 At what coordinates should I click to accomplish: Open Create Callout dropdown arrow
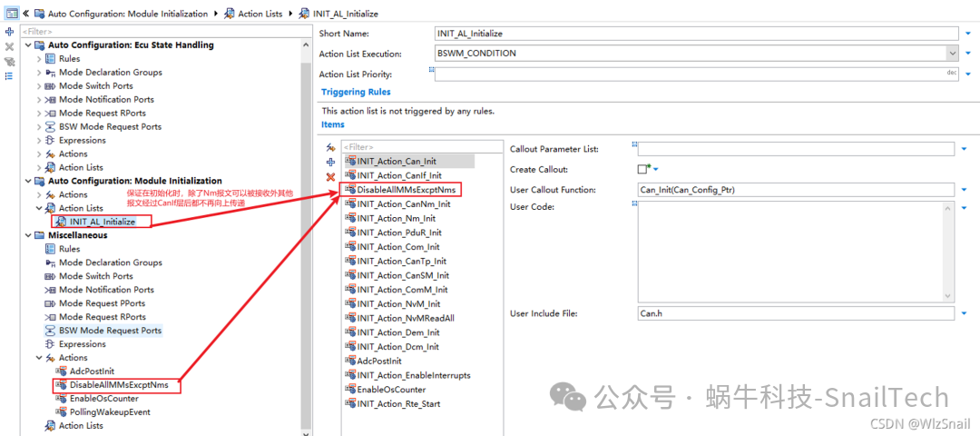(656, 170)
